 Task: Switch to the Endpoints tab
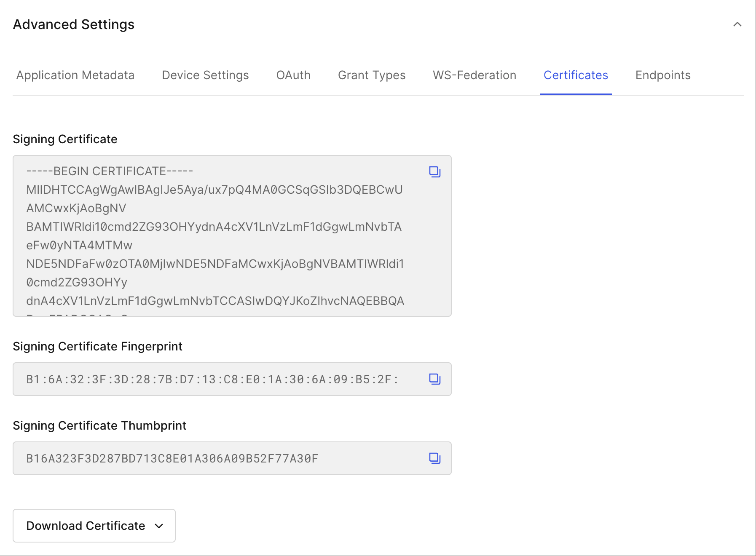(663, 75)
